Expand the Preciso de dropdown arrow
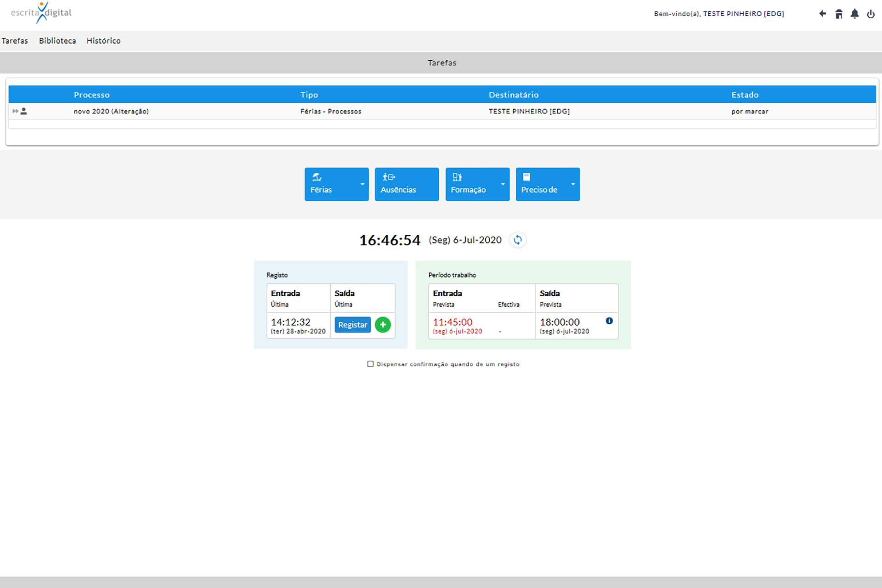Screen dimensions: 882x588 [x=573, y=184]
